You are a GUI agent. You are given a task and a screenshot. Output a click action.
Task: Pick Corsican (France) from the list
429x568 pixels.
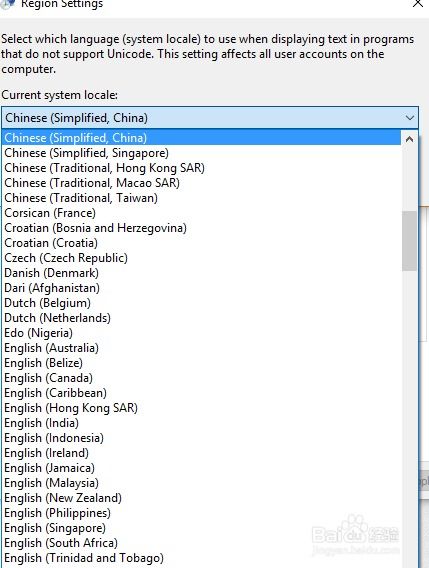click(202, 213)
